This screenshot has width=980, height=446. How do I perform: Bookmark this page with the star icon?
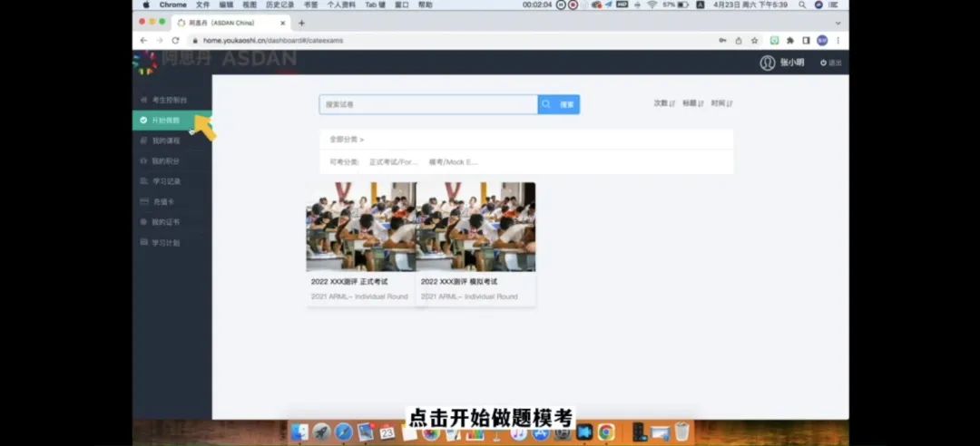[754, 40]
